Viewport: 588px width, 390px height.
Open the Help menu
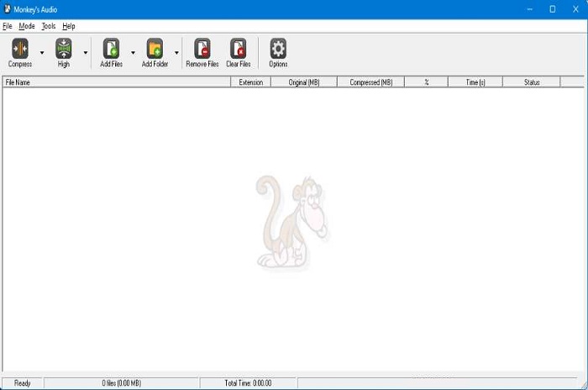(69, 26)
